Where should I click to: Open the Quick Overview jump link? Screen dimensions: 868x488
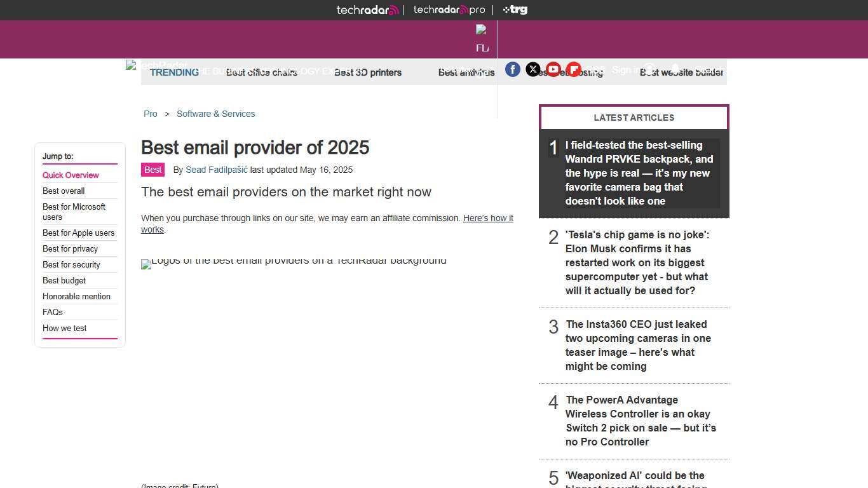coord(71,175)
